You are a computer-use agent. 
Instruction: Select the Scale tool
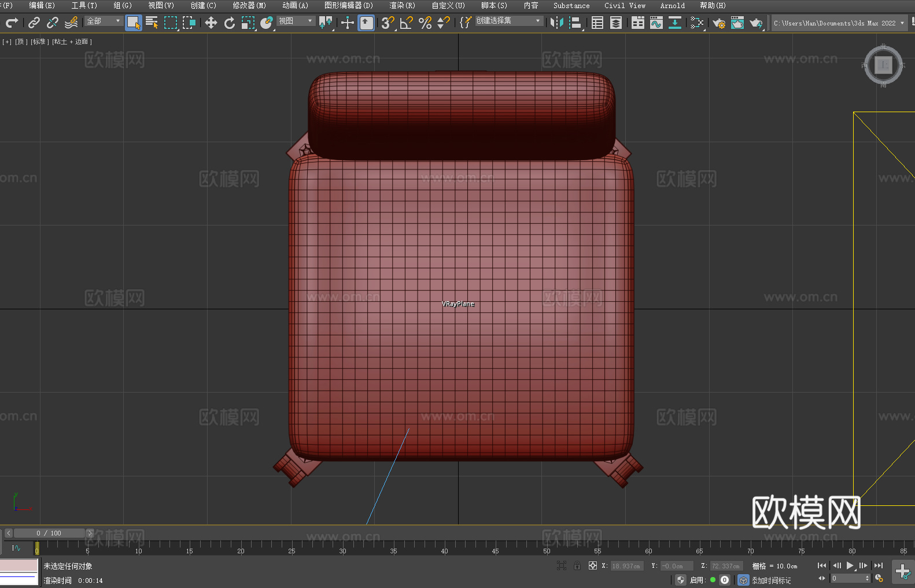pyautogui.click(x=248, y=23)
